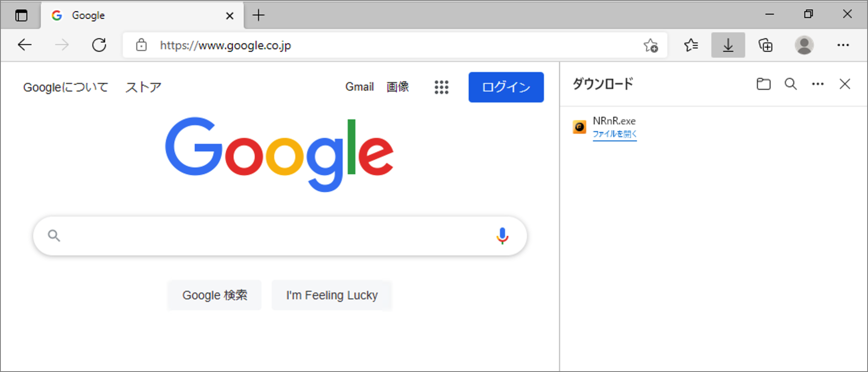
Task: Start voice search with microphone
Action: [x=502, y=236]
